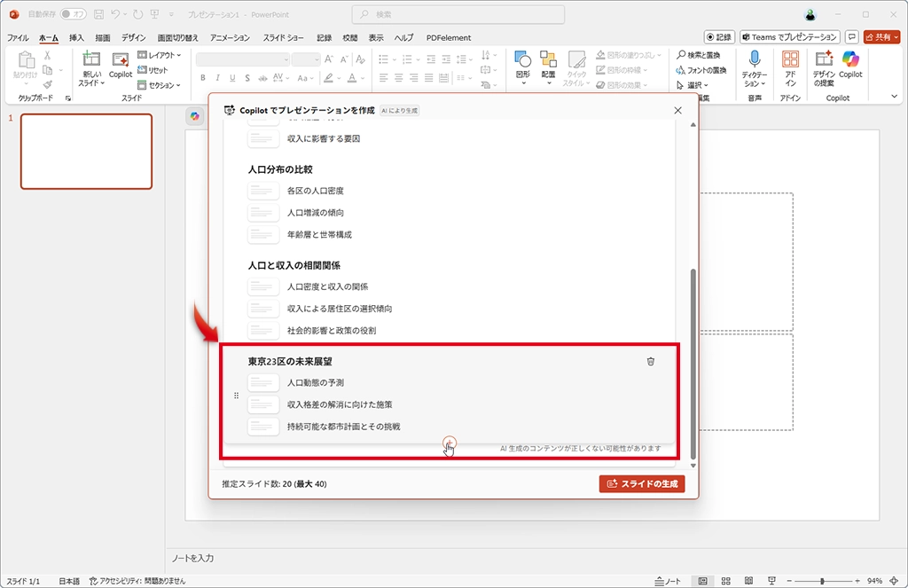Click the スライドの生成 button
908x588 pixels.
click(x=642, y=483)
